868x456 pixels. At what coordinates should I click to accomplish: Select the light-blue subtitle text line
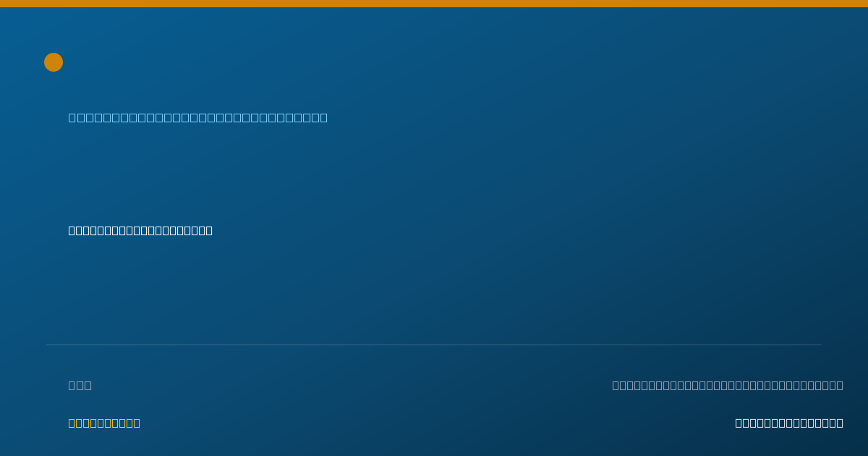(198, 117)
